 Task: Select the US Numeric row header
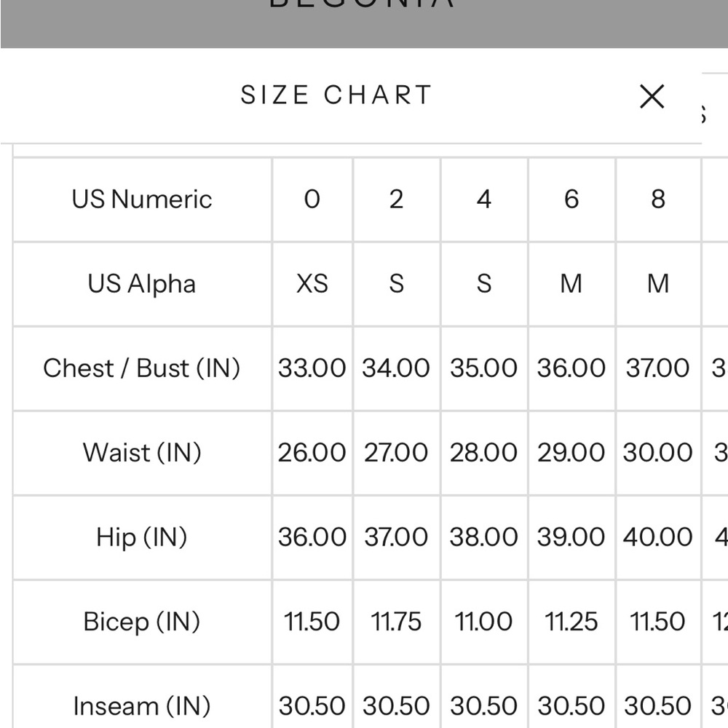coord(142,199)
